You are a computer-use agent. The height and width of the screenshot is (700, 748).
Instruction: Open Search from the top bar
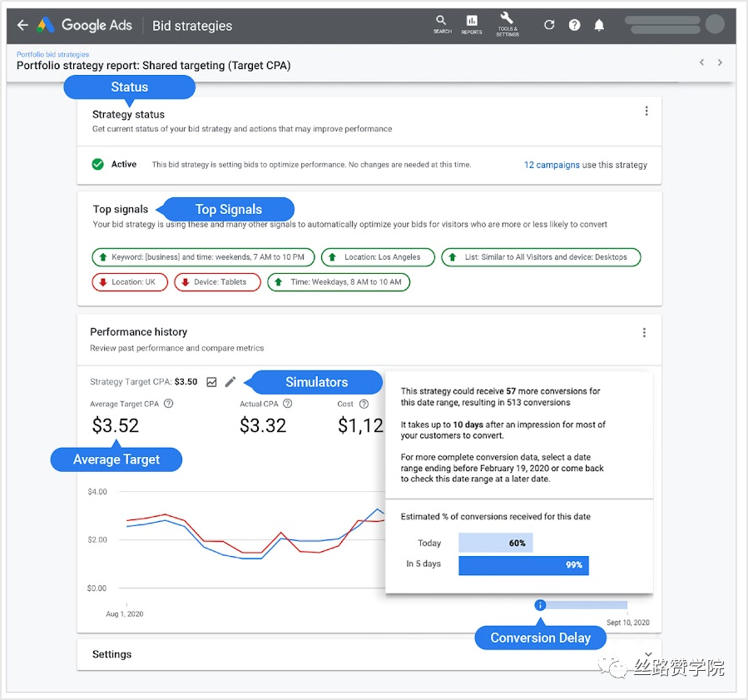coord(441,23)
